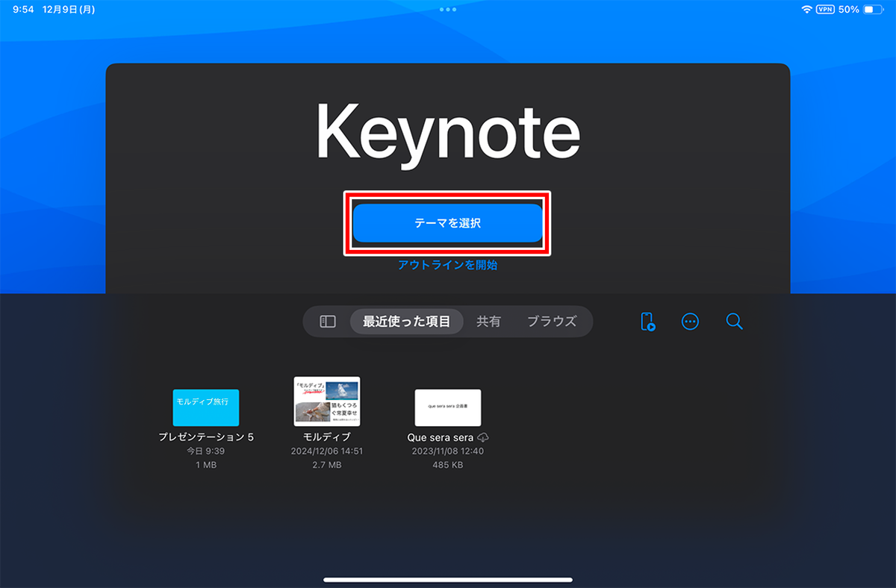Select the file name モルディブ
This screenshot has height=588, width=896.
pyautogui.click(x=327, y=437)
